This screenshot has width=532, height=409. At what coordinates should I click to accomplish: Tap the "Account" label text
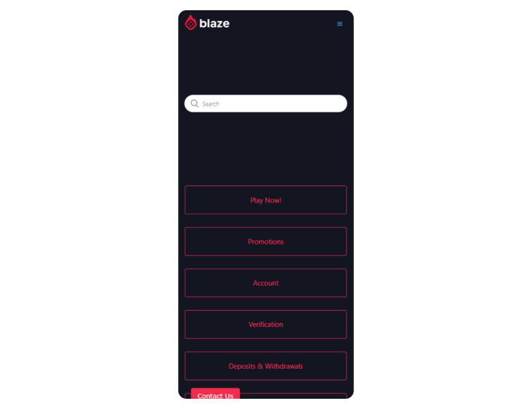click(266, 283)
